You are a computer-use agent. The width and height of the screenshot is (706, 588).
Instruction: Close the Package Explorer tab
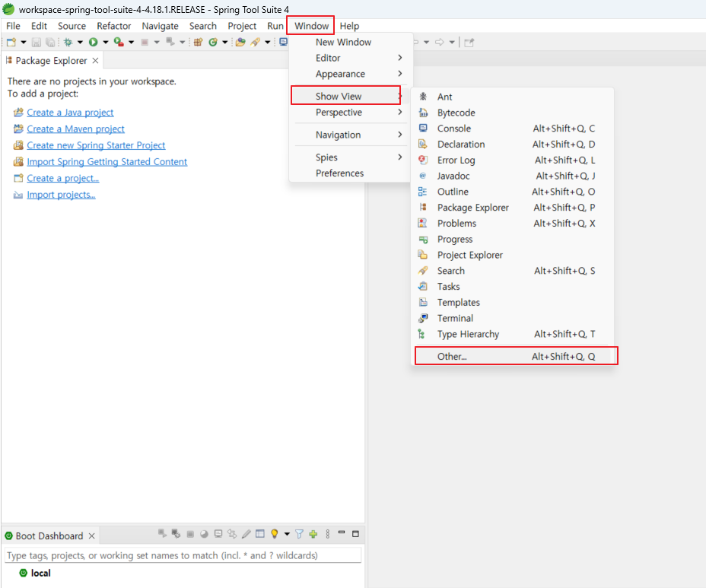[95, 60]
